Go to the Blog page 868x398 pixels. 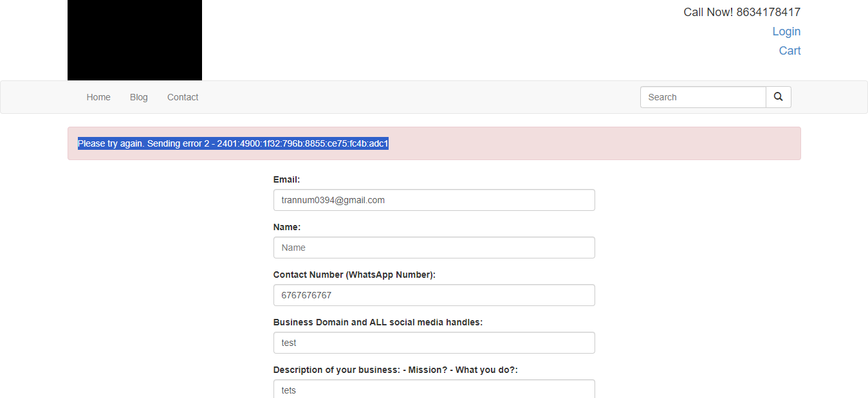coord(139,97)
